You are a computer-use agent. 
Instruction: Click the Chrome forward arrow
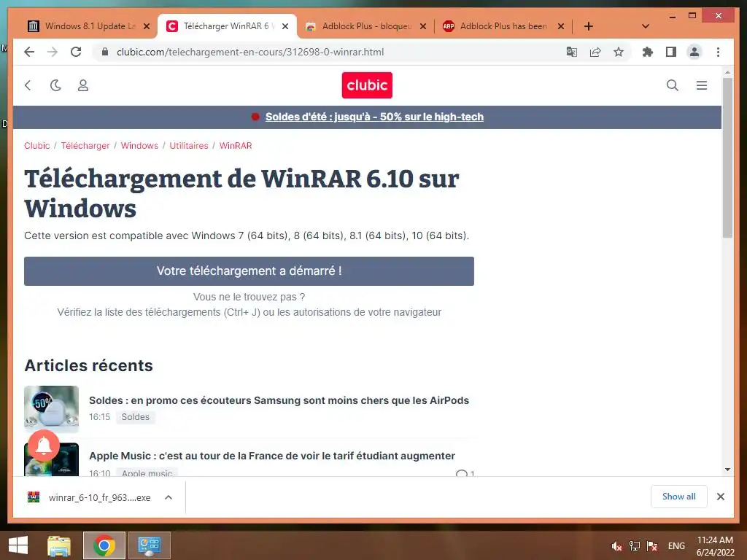53,52
